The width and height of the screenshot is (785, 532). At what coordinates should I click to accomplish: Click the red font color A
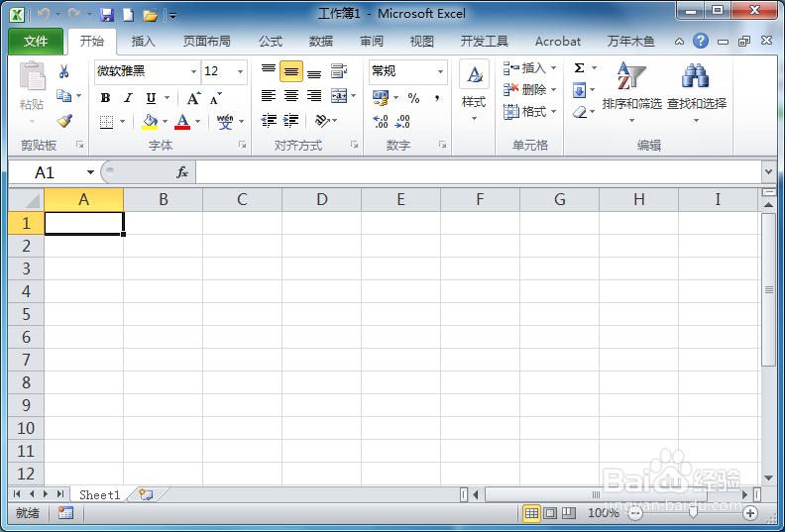pos(182,122)
